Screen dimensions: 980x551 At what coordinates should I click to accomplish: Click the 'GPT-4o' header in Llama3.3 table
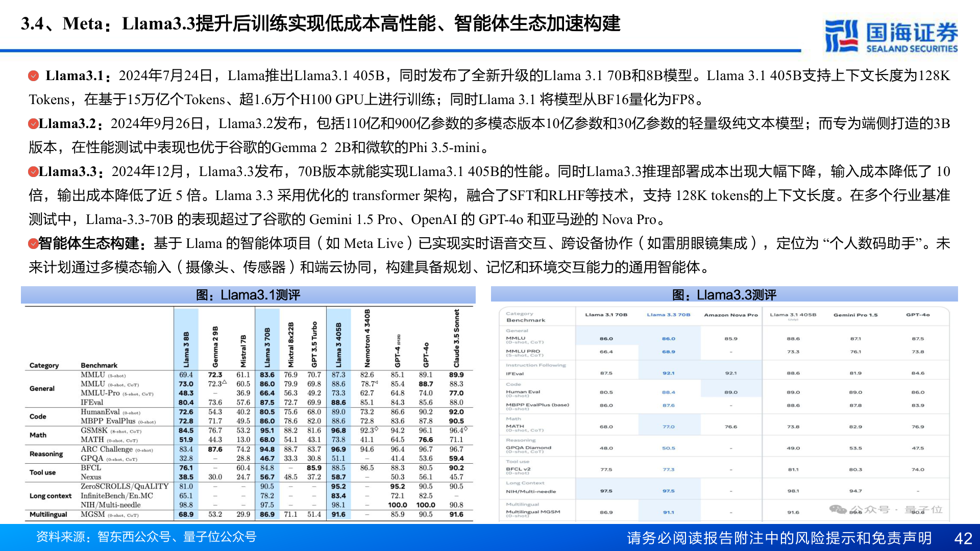(918, 315)
